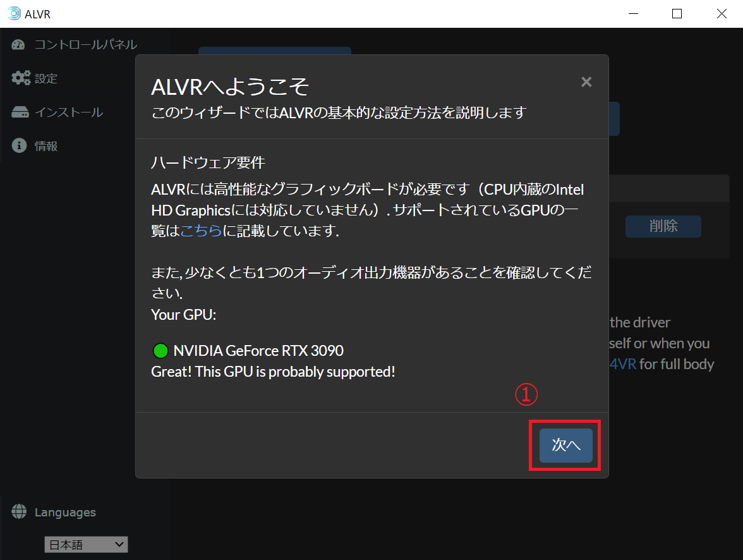
Task: Click the NVIDIA GeForce RTX 3090 text
Action: (x=258, y=350)
